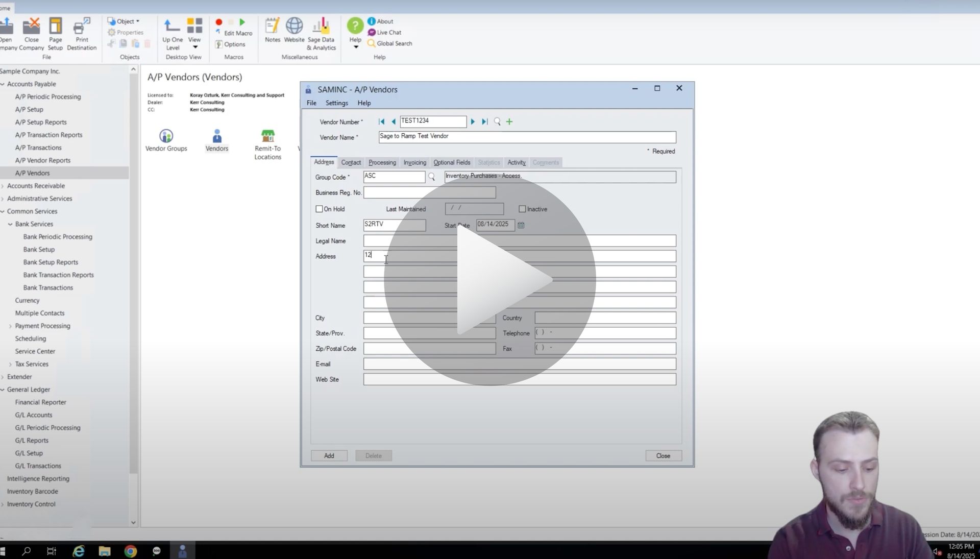The width and height of the screenshot is (980, 559).
Task: Open the Settings menu in the vendor window
Action: pos(336,103)
